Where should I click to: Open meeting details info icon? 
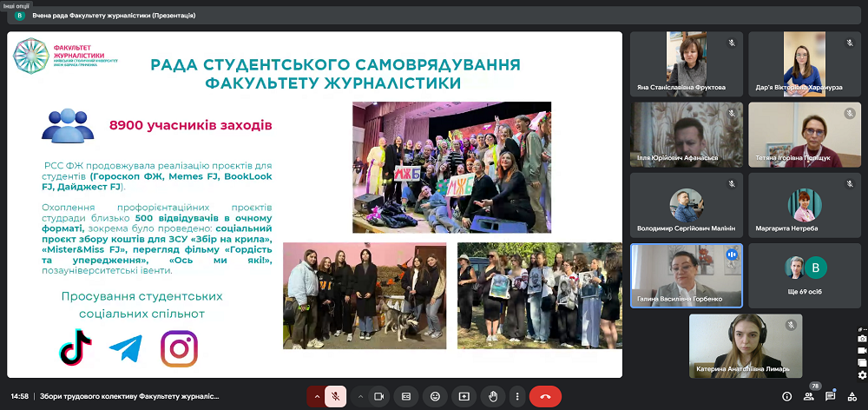coord(787,396)
